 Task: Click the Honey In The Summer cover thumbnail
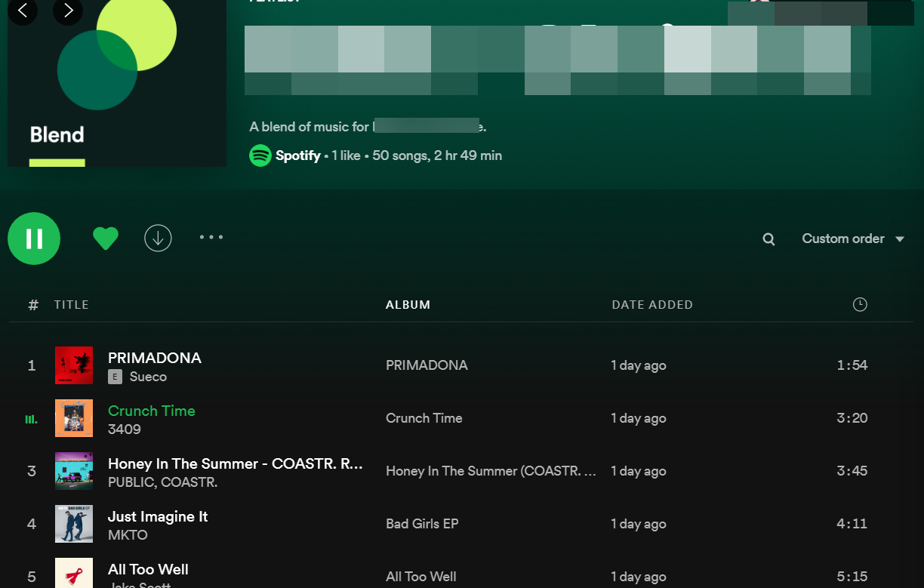coord(74,471)
